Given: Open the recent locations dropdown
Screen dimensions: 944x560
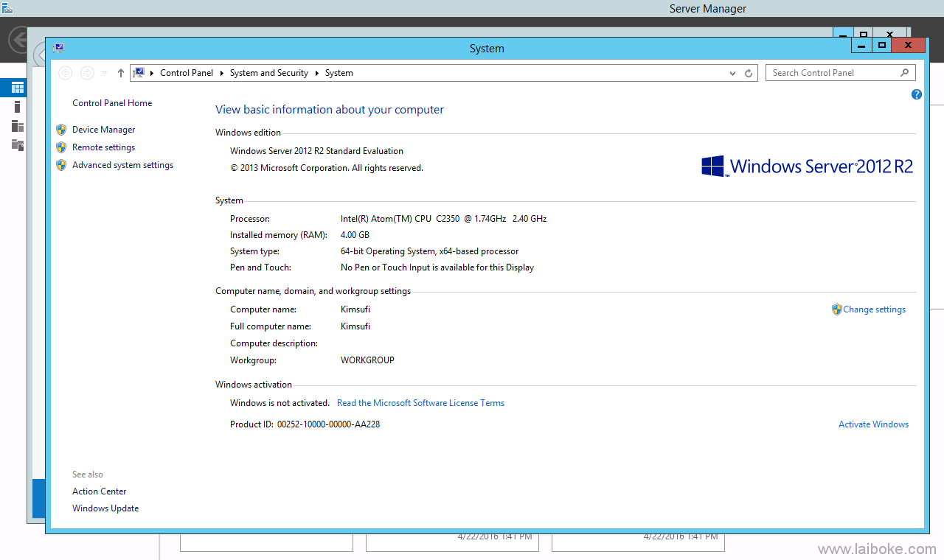Looking at the screenshot, I should point(104,73).
